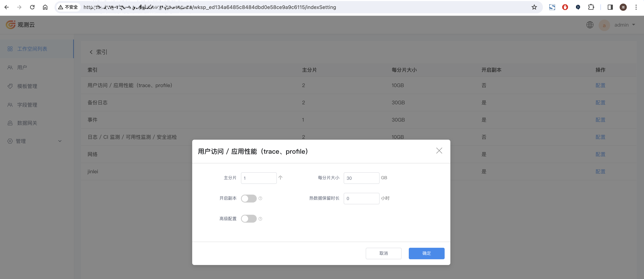Click the browser forward arrow
This screenshot has height=279, width=644.
point(19,7)
